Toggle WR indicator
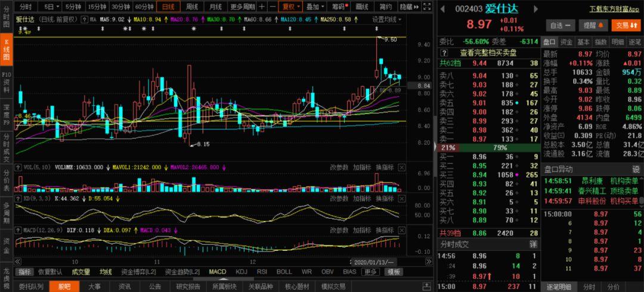Screen dimensions: 644x292 pyautogui.click(x=306, y=272)
